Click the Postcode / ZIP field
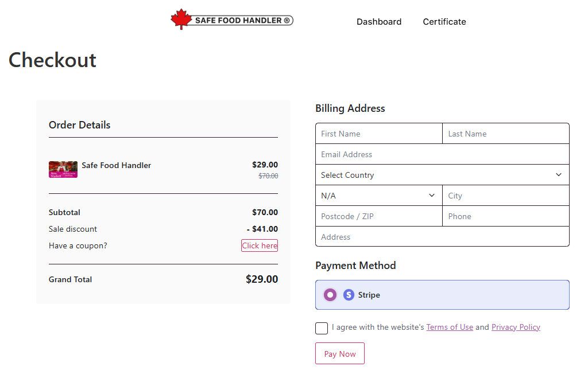This screenshot has width=588, height=386. (379, 216)
